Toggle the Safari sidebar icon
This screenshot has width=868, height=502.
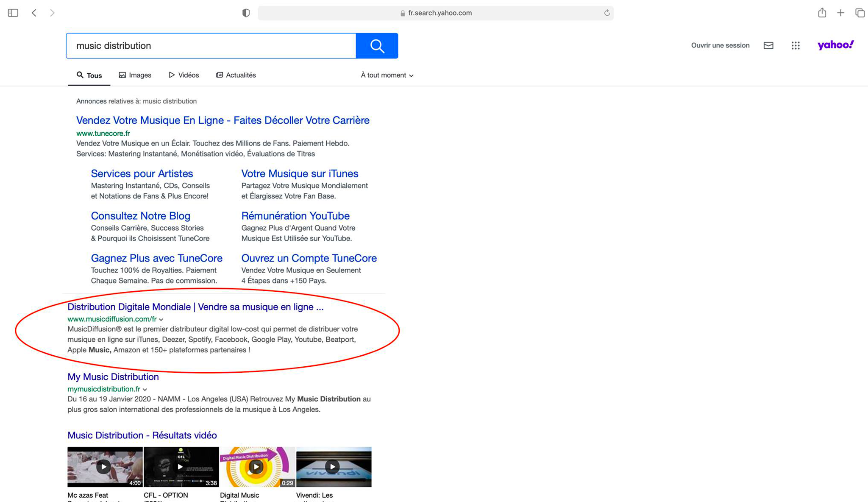click(13, 13)
